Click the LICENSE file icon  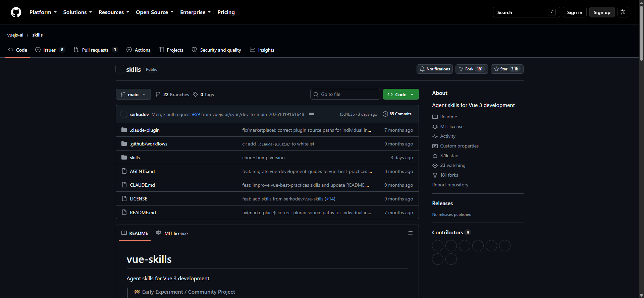coord(124,199)
